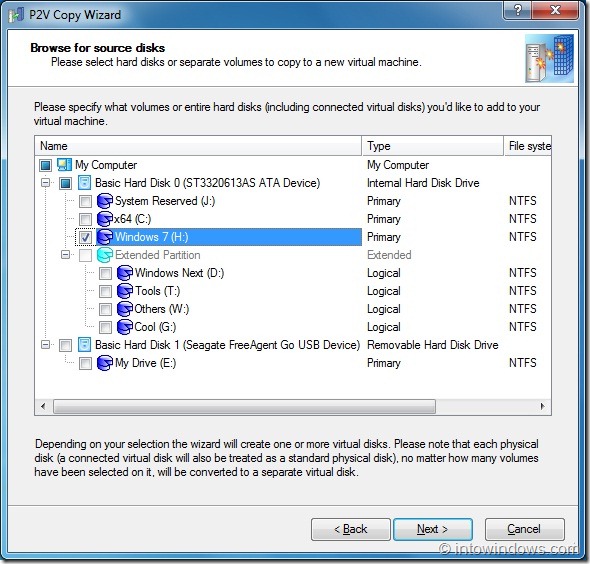
Task: Check the System Reserved (J:) checkbox
Action: coord(85,201)
